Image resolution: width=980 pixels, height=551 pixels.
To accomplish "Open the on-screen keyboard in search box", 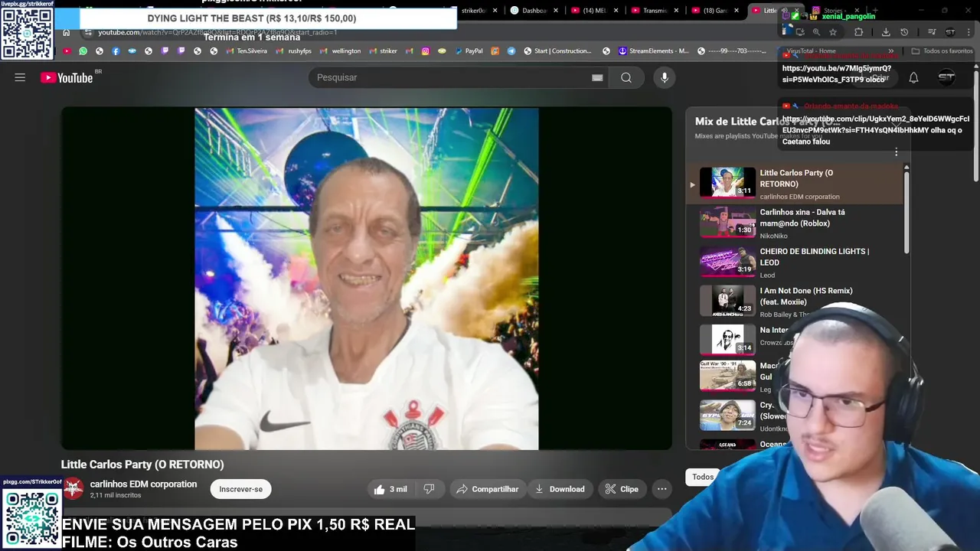I will (597, 77).
